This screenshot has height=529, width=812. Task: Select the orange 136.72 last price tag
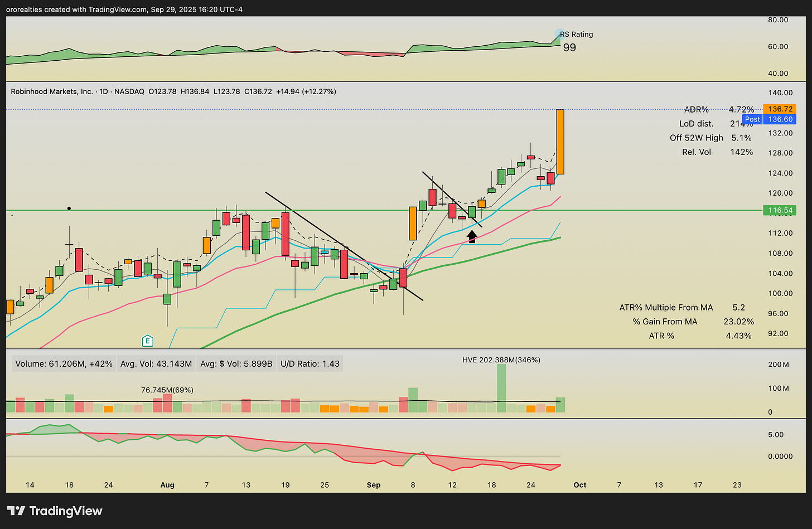781,109
